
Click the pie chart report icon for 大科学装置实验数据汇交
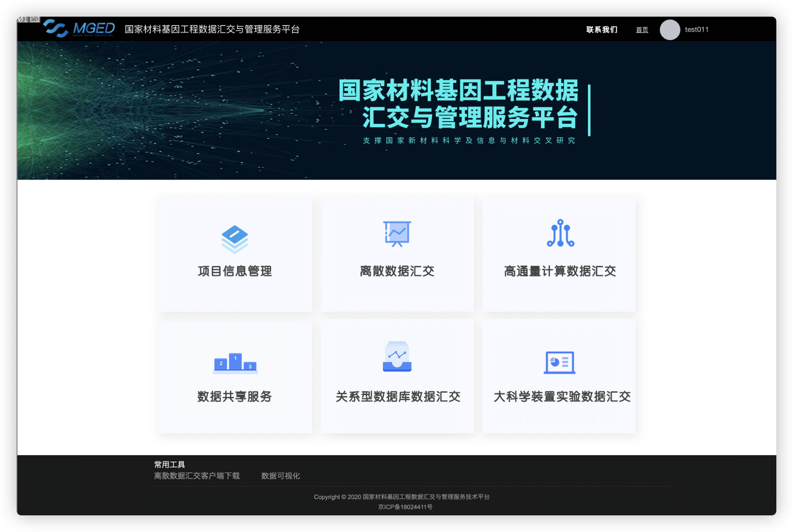coord(559,362)
